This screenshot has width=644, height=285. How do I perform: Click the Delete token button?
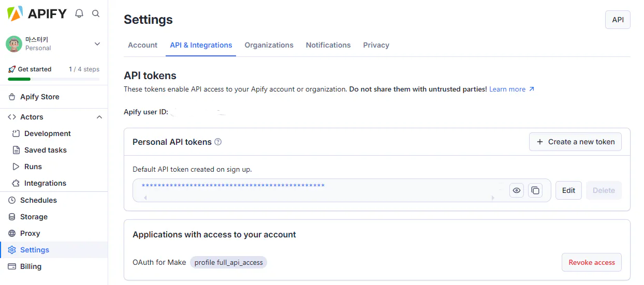(x=604, y=190)
